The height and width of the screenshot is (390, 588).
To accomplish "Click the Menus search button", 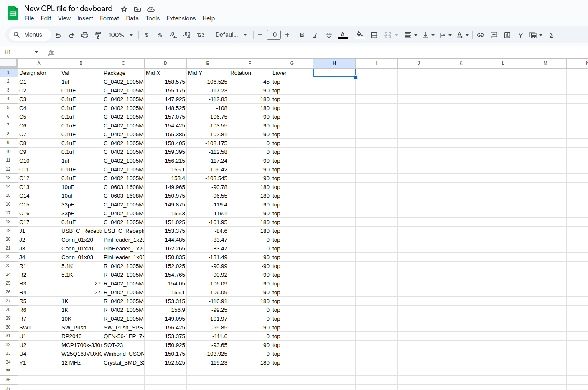I will 28,35.
